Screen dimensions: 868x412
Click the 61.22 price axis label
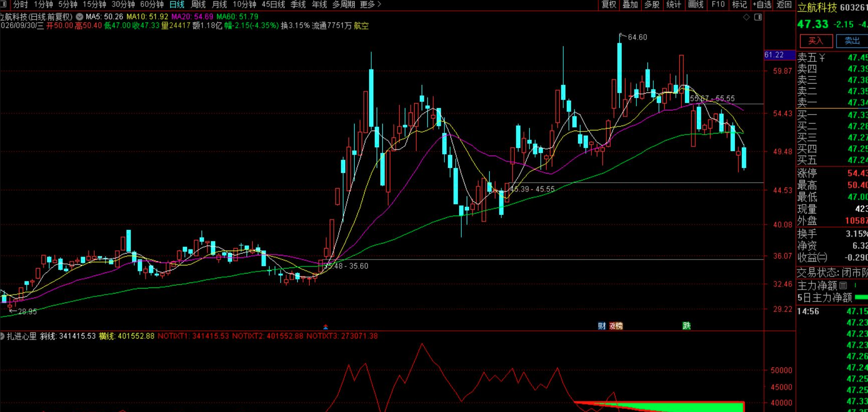tap(779, 55)
